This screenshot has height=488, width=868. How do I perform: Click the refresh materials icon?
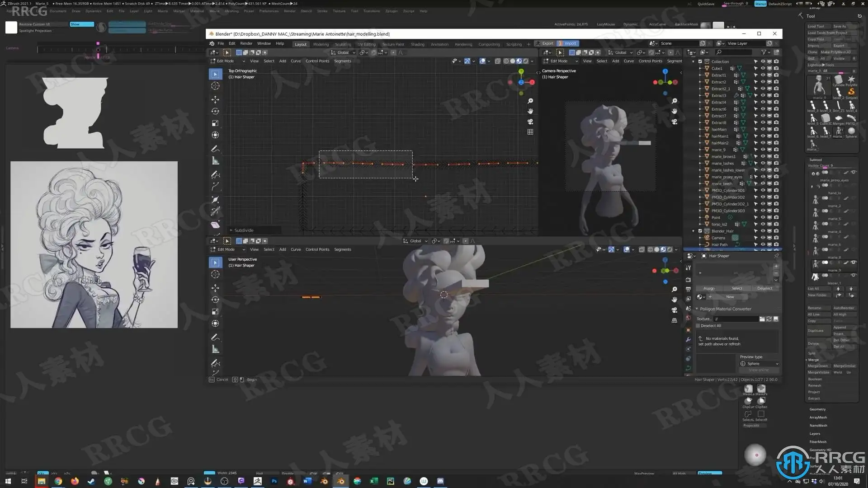point(769,319)
